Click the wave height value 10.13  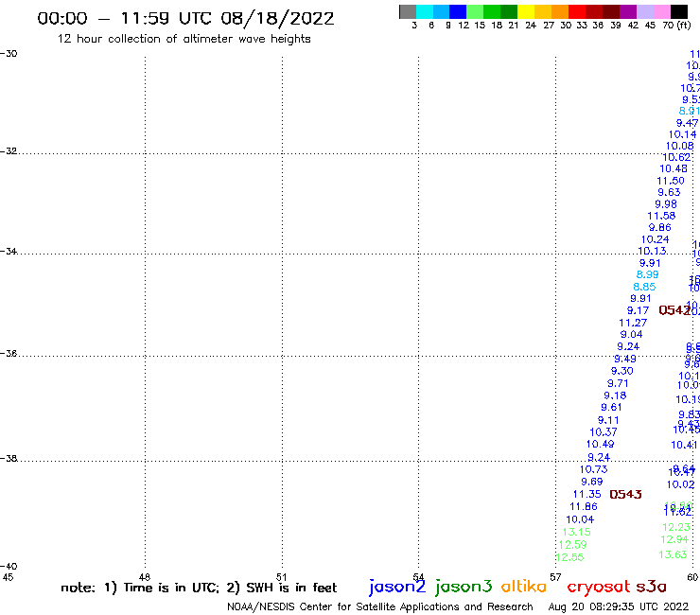tap(652, 251)
